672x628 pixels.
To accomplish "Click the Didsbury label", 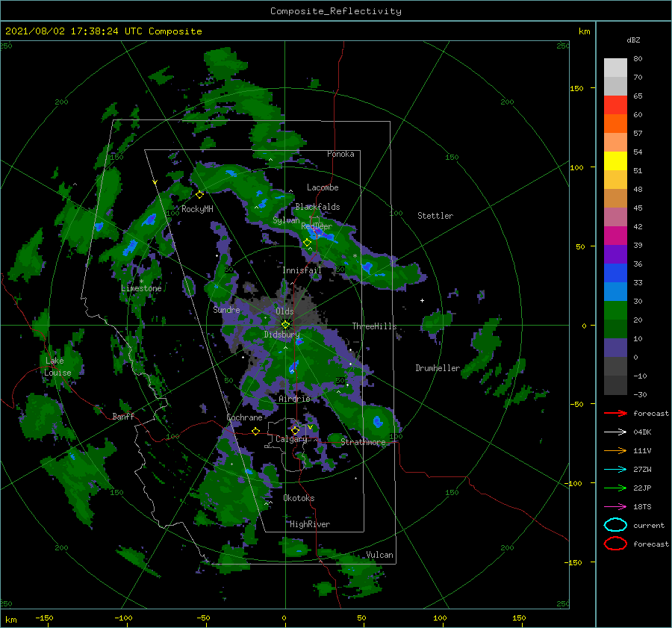I will 281,335.
